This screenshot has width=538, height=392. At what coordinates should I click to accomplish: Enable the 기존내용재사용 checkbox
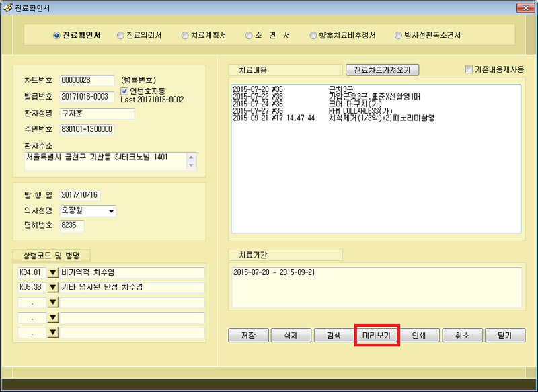[469, 69]
